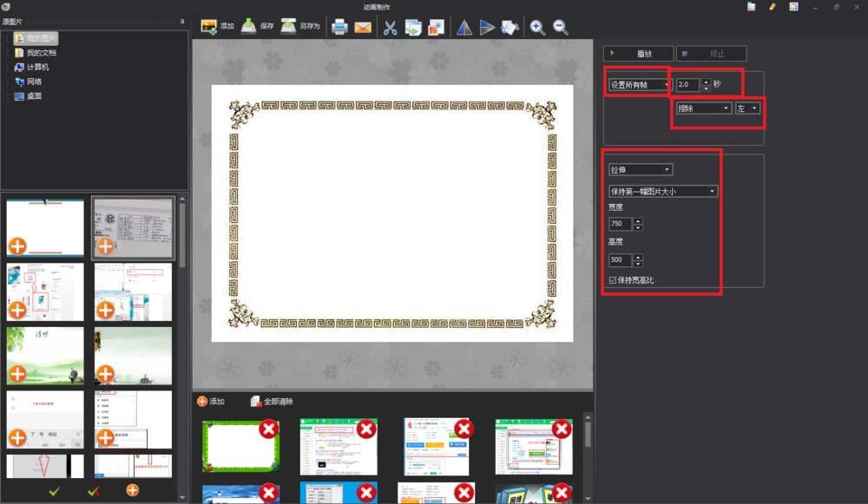Remove the green-framed picture from the frame list
Viewport: 868px width, 504px height.
(x=269, y=429)
